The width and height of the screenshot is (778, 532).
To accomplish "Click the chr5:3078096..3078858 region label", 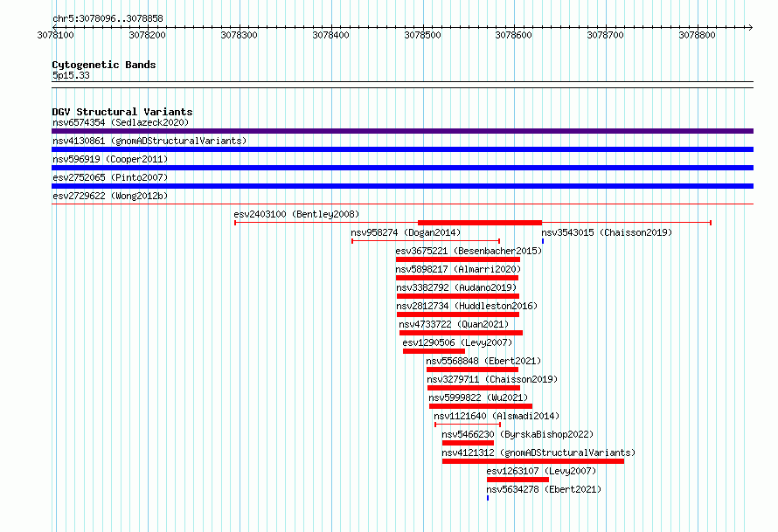I will (x=108, y=18).
